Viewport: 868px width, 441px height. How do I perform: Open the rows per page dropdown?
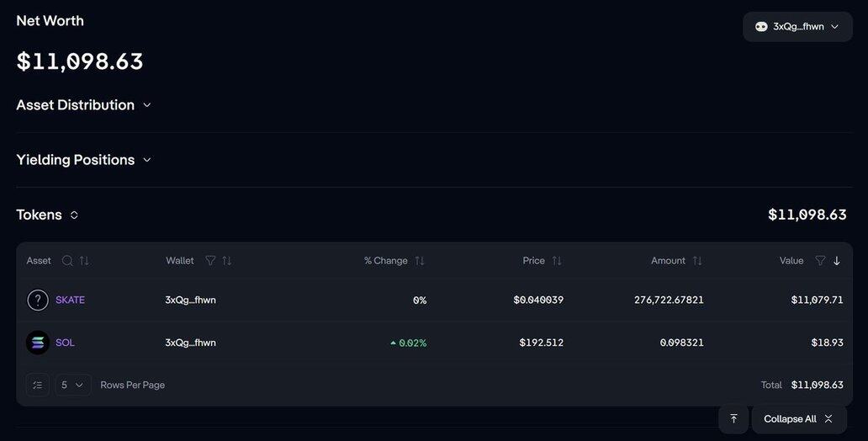(73, 385)
